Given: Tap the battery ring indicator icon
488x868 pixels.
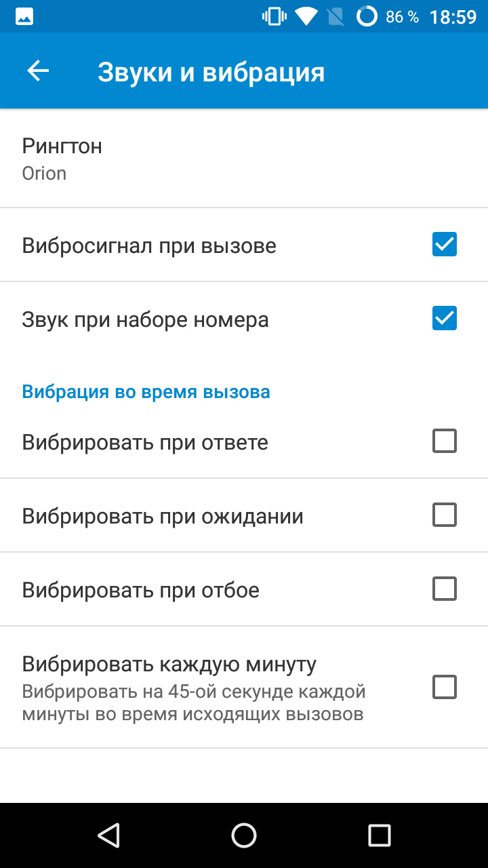Looking at the screenshot, I should [367, 16].
